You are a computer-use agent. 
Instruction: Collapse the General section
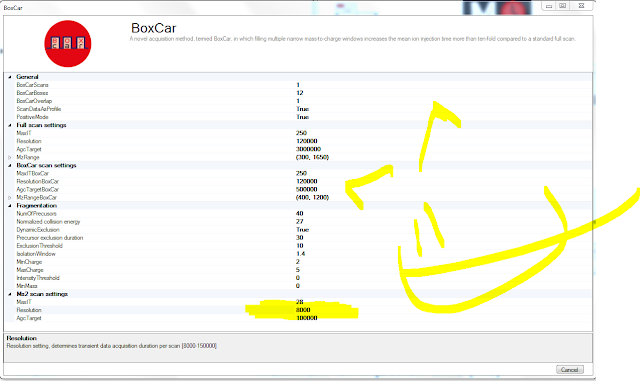[x=10, y=77]
